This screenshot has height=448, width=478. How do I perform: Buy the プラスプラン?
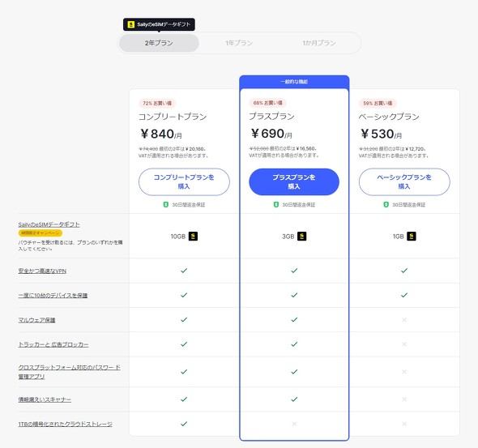point(294,182)
